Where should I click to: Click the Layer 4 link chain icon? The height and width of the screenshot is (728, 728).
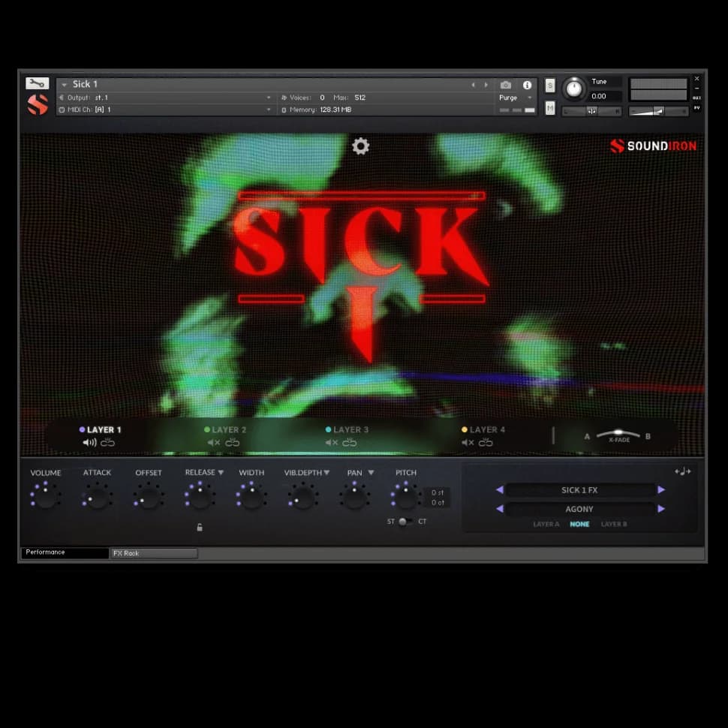[x=486, y=443]
